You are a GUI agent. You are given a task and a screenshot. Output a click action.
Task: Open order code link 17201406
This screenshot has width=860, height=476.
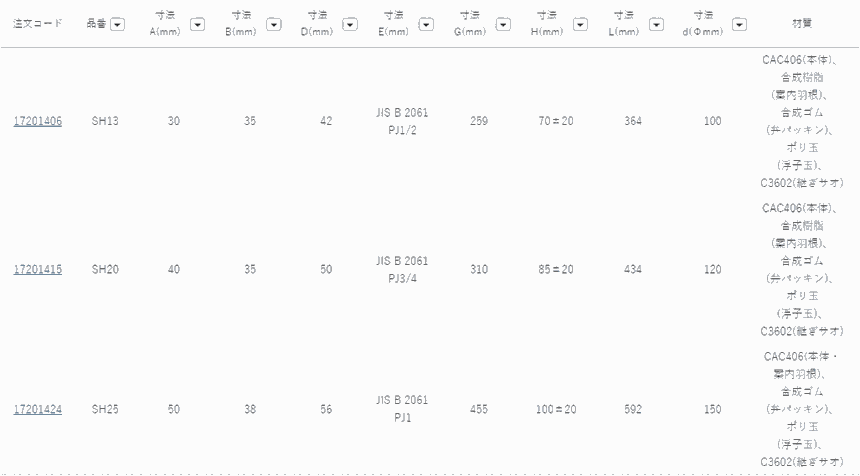click(37, 121)
